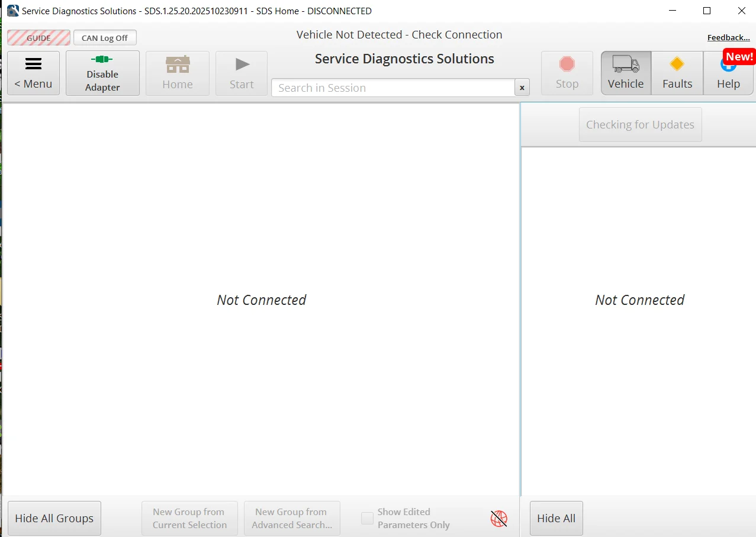
Task: Click the Home storefront icon
Action: (177, 63)
